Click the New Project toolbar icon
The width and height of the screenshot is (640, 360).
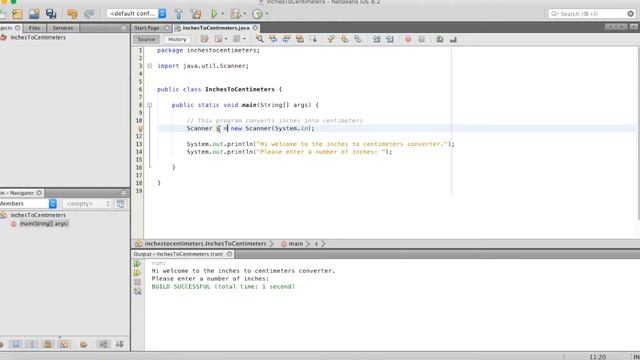[17, 14]
